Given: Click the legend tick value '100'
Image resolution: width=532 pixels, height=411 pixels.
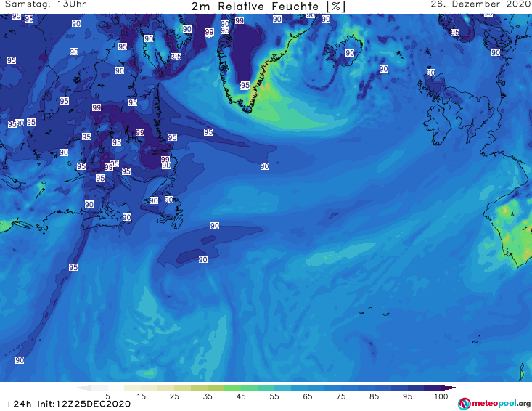Looking at the screenshot, I should [441, 396].
